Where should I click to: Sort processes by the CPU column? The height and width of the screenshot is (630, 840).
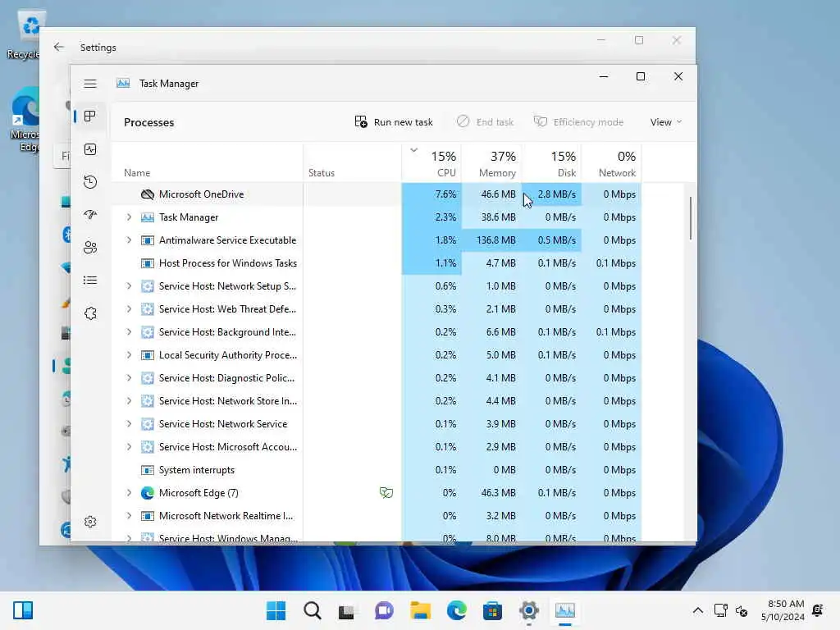431,163
